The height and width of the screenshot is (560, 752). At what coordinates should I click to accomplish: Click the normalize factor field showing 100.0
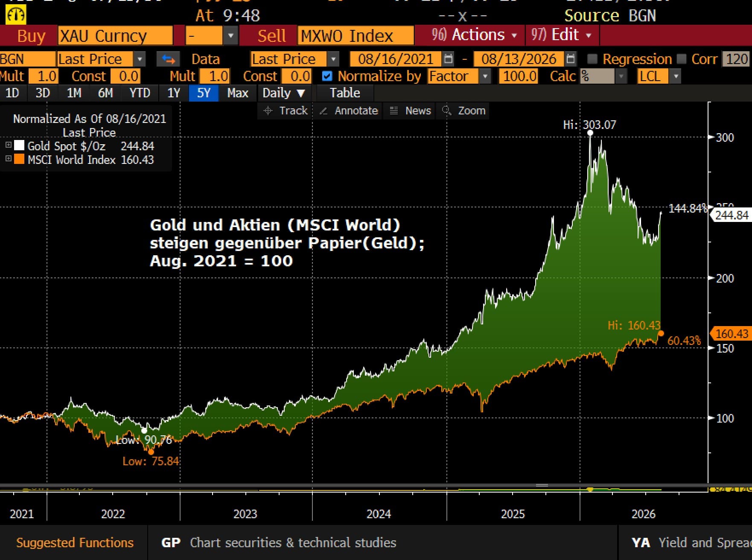[x=519, y=76]
